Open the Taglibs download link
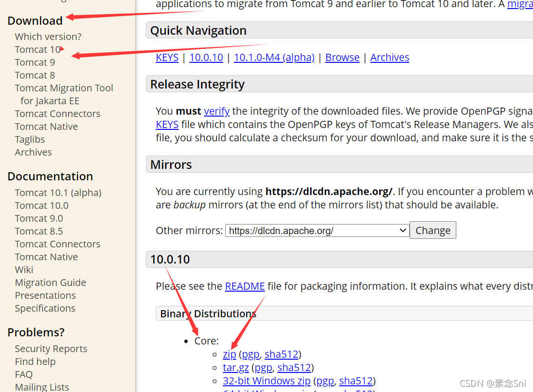The height and width of the screenshot is (392, 533). (30, 139)
